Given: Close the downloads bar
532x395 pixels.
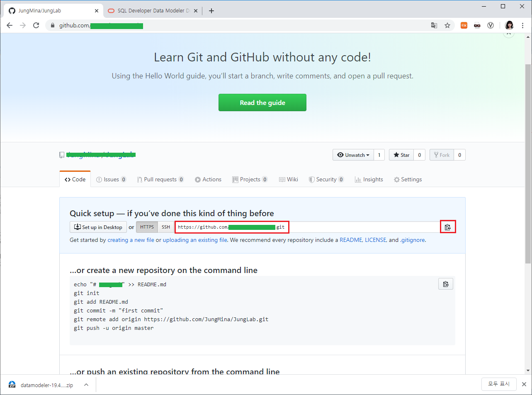Looking at the screenshot, I should tap(524, 384).
